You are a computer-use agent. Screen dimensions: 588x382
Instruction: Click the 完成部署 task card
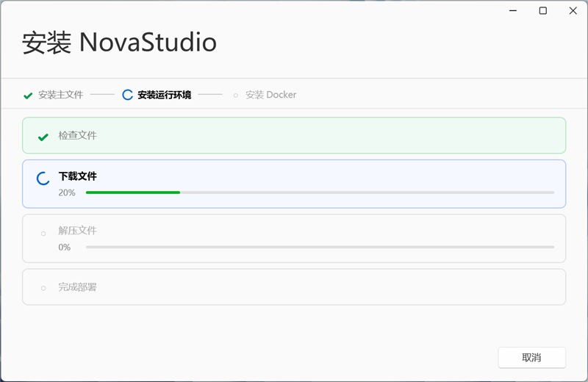coord(294,286)
